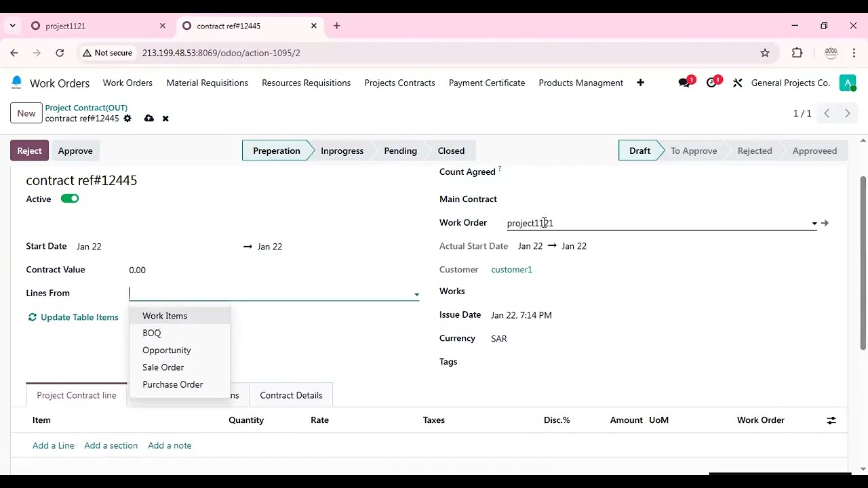Switch to the Project Contract line tab
The height and width of the screenshot is (488, 868).
(77, 395)
